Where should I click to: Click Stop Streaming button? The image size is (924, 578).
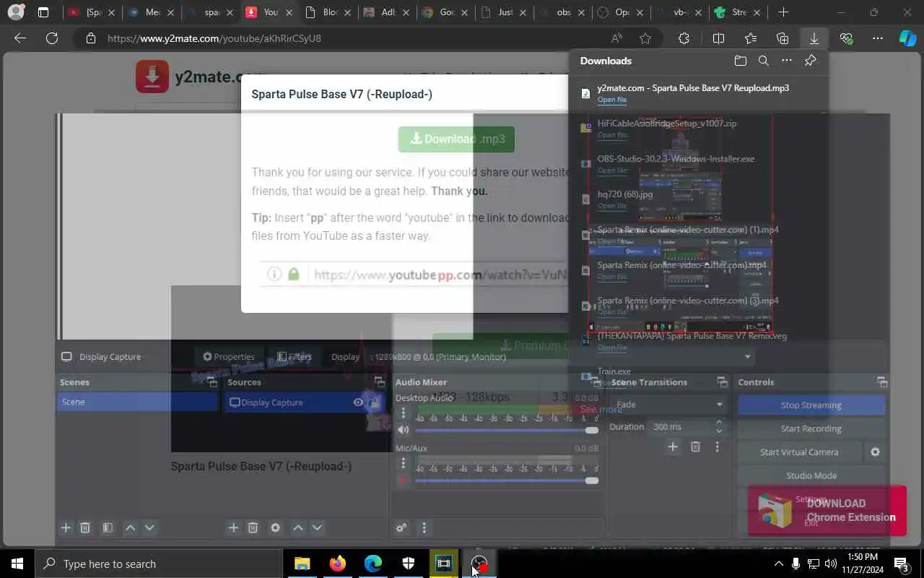pos(811,405)
